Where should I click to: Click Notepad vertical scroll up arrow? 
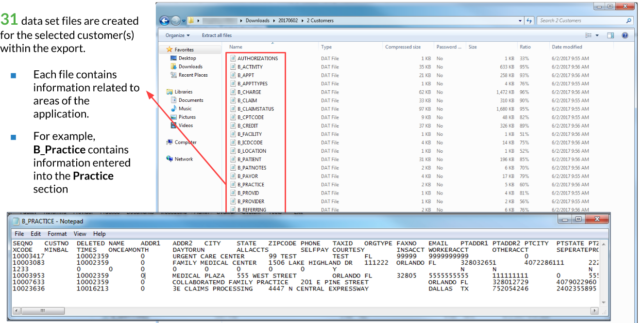(x=604, y=244)
